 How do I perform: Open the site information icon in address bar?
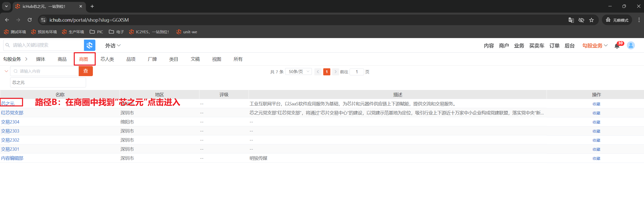(x=43, y=20)
